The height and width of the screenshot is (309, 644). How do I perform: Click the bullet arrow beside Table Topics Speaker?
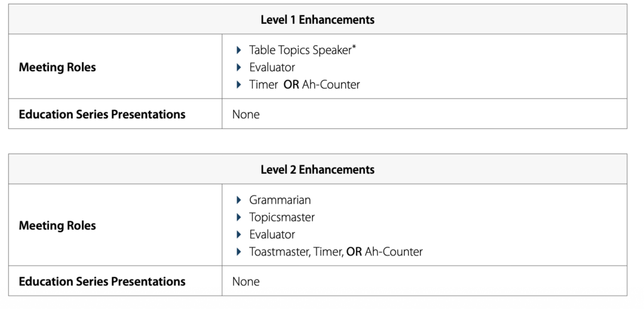[239, 50]
